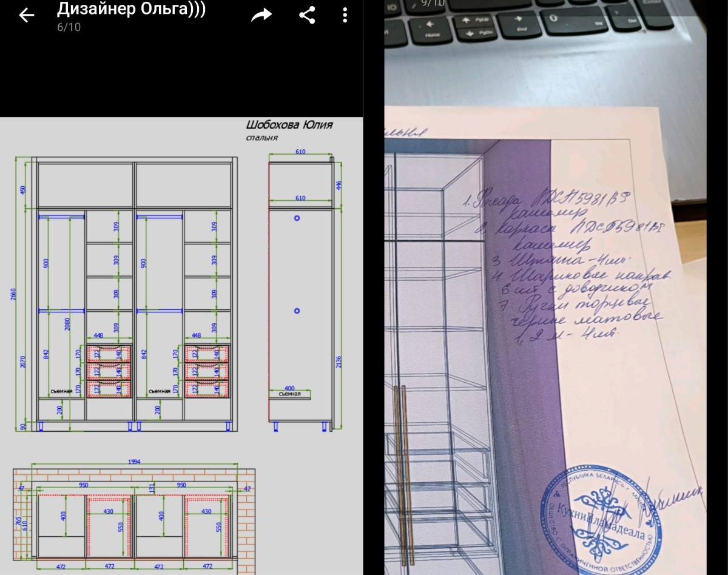Screen dimensions: 728x575
Task: Tap the 6/10 image counter
Action: tap(69, 27)
